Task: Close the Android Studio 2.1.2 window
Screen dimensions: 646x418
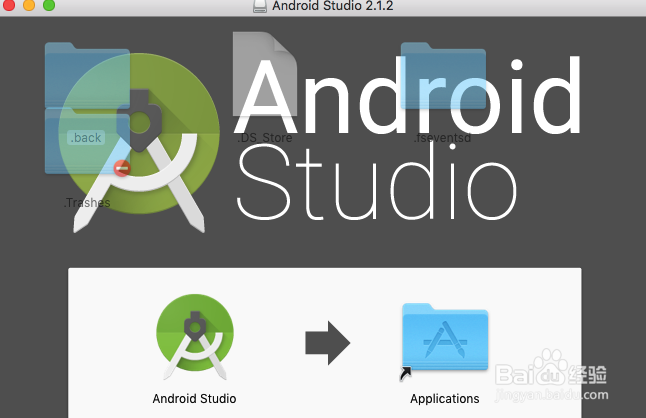Action: point(9,5)
